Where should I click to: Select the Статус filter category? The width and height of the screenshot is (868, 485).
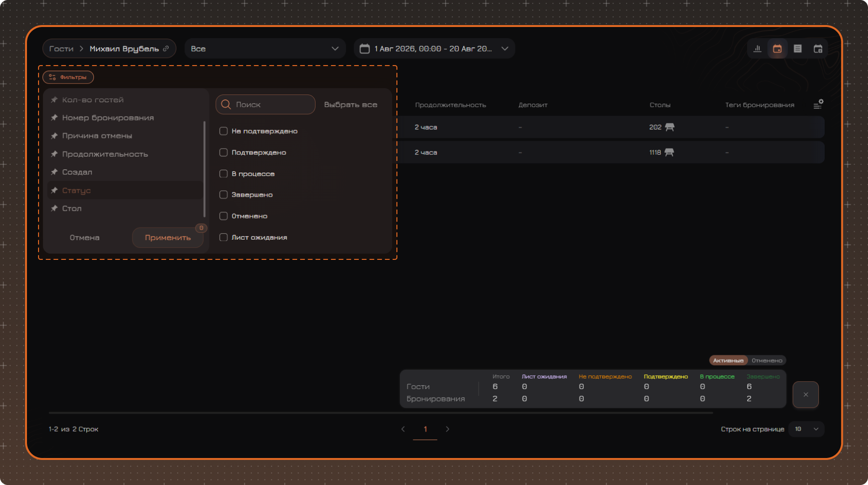125,190
